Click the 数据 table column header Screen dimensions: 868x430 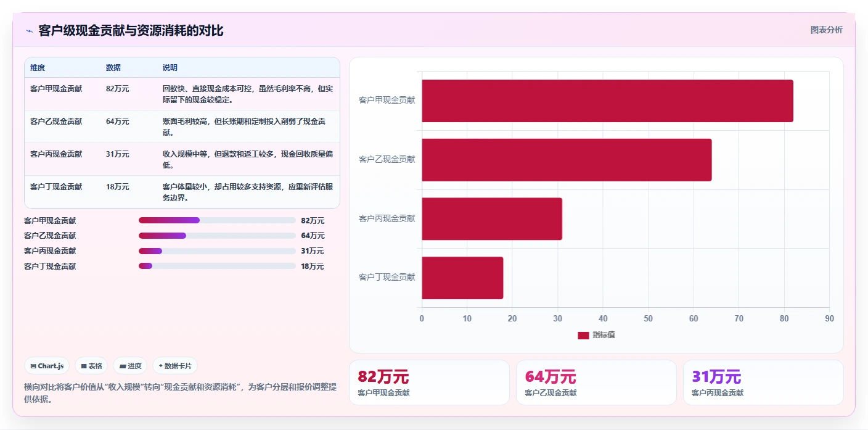click(113, 68)
